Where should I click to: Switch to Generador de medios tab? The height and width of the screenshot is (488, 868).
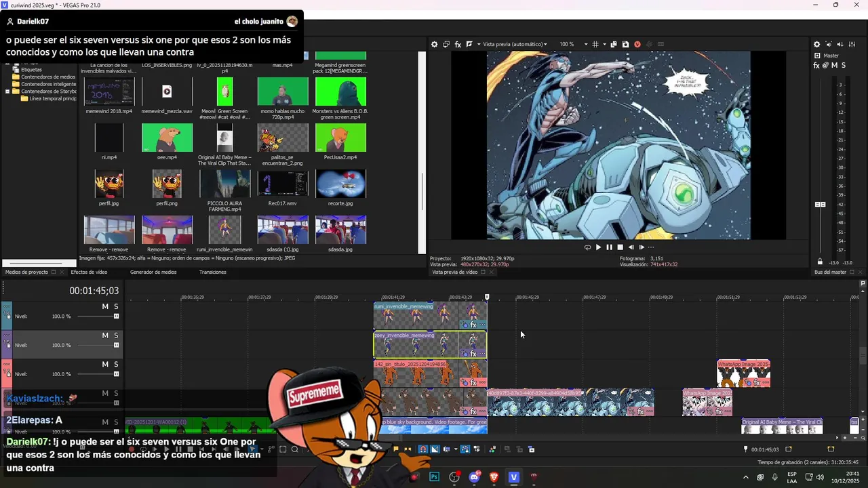click(153, 272)
